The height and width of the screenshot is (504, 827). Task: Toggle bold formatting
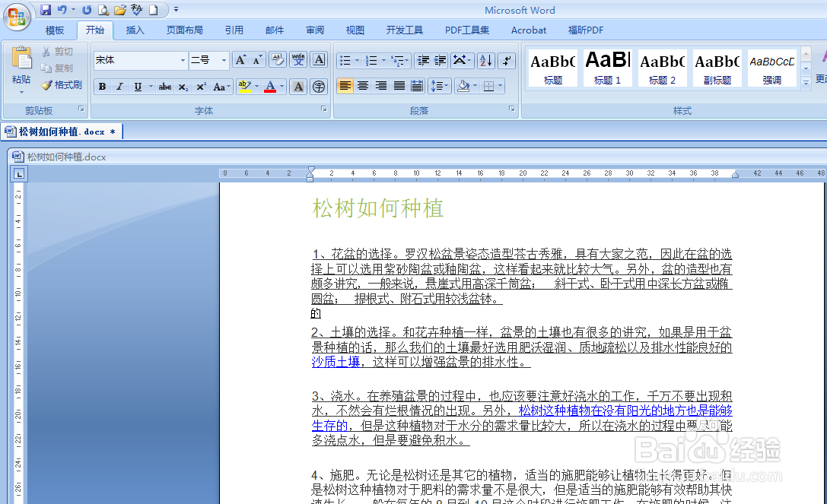[102, 86]
